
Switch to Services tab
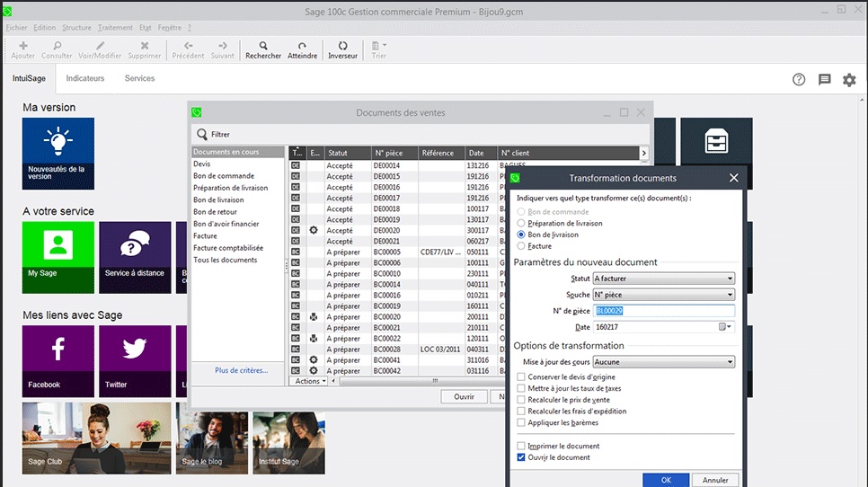pos(139,78)
